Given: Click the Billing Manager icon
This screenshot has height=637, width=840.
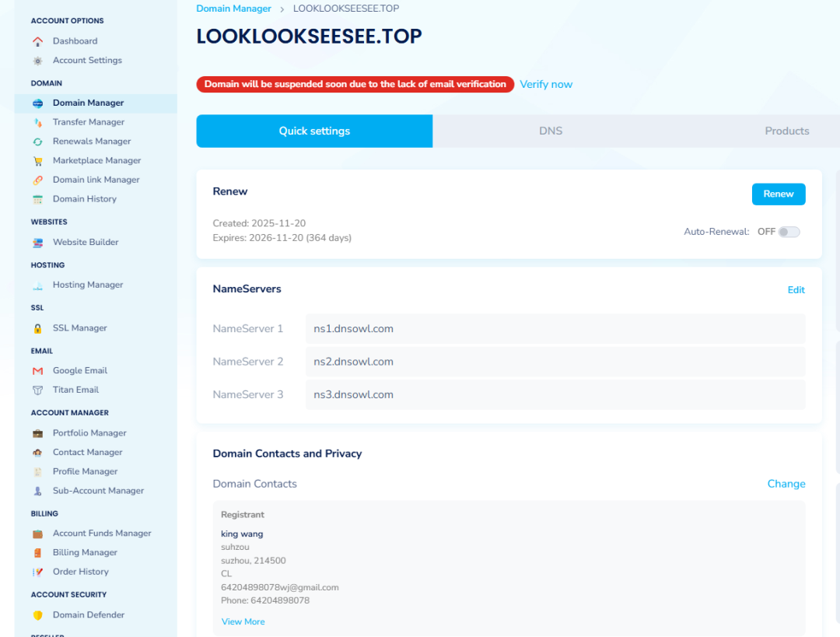Looking at the screenshot, I should click(x=37, y=553).
